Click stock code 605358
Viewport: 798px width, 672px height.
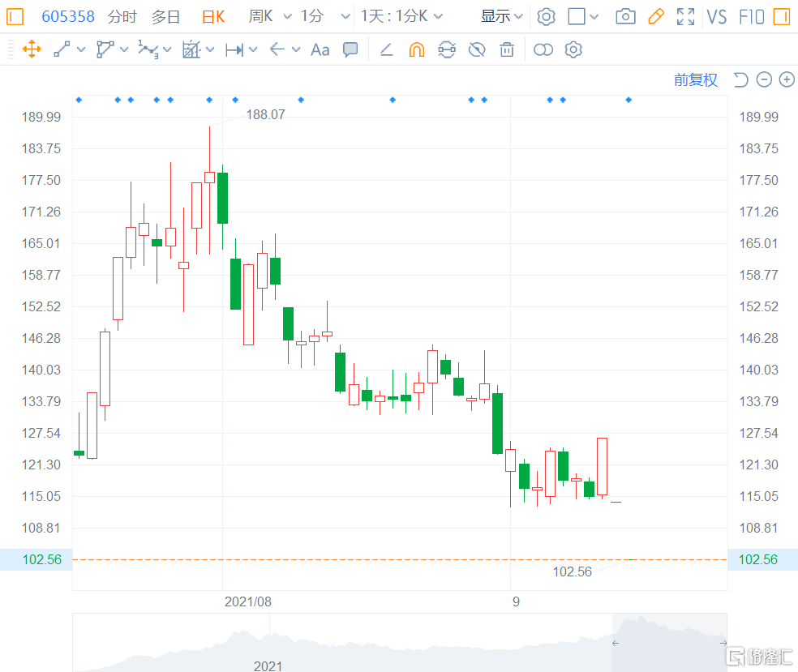(x=67, y=16)
